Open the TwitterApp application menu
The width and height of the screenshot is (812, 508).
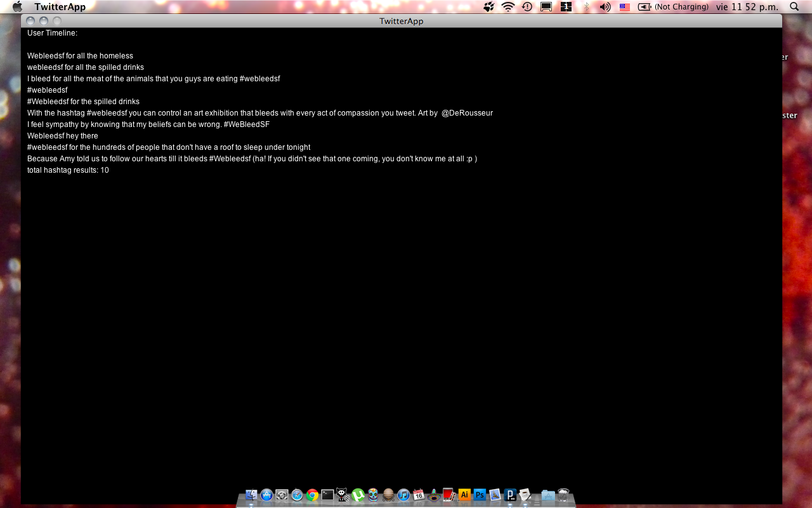click(60, 7)
